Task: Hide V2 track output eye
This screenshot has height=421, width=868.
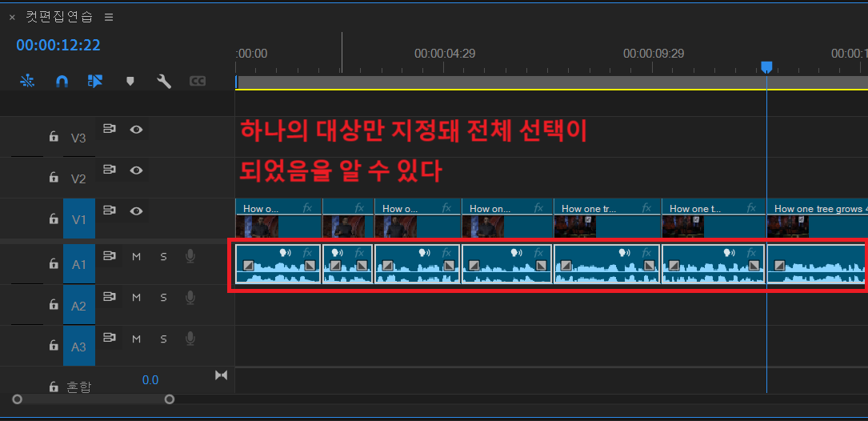Action: 136,170
